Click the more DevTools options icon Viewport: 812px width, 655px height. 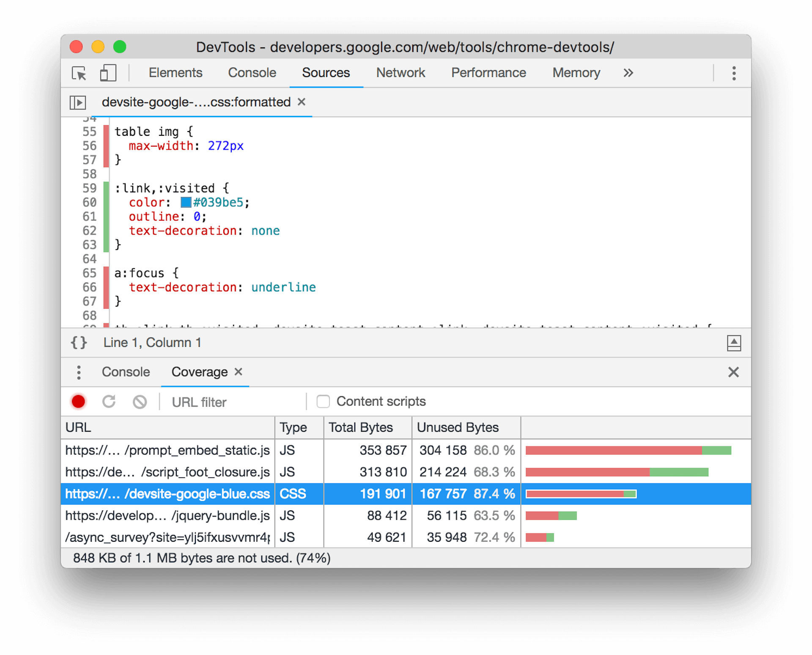coord(734,72)
